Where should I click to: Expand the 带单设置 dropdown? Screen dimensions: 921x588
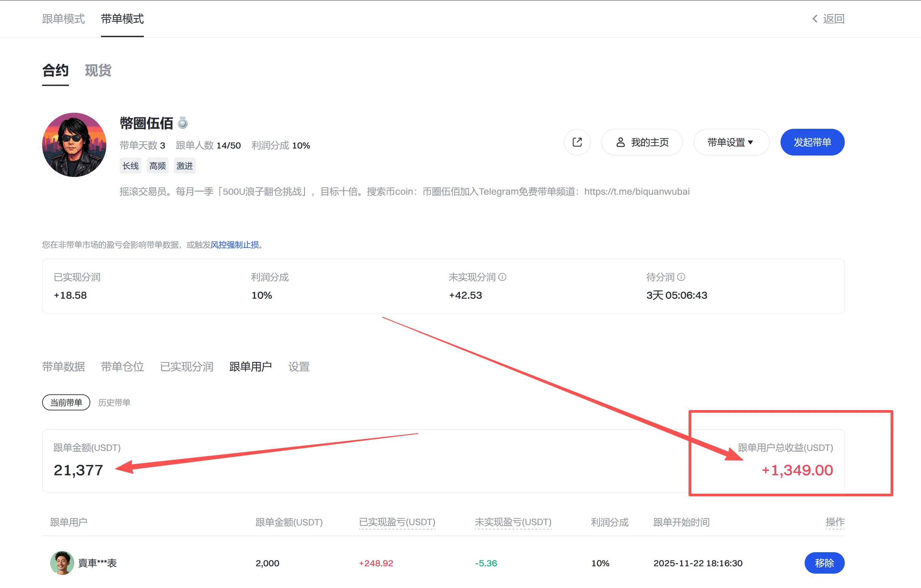click(x=730, y=142)
